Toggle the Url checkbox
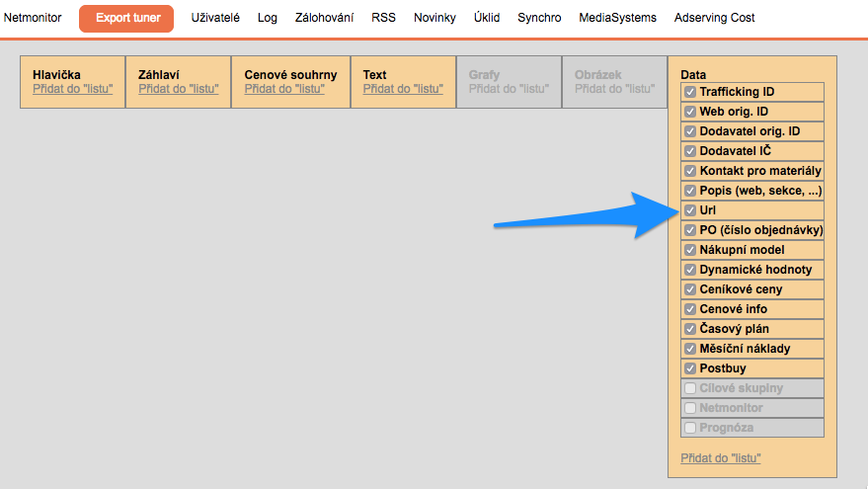 (x=690, y=210)
